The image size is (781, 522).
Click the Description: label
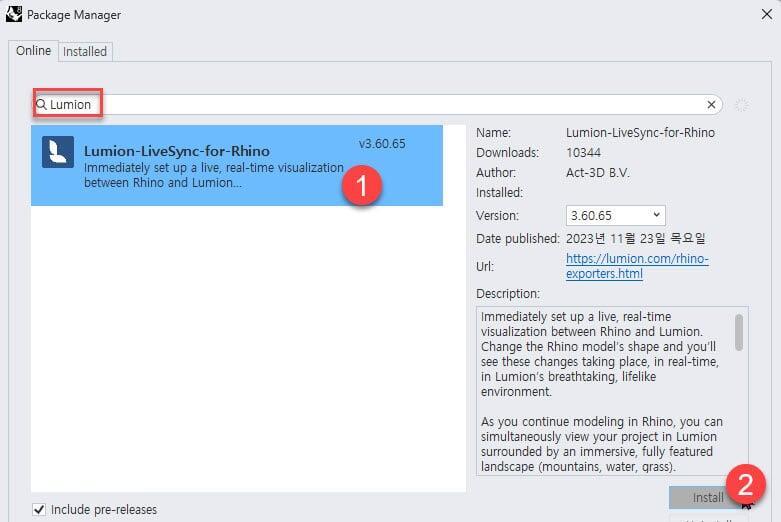(x=508, y=294)
